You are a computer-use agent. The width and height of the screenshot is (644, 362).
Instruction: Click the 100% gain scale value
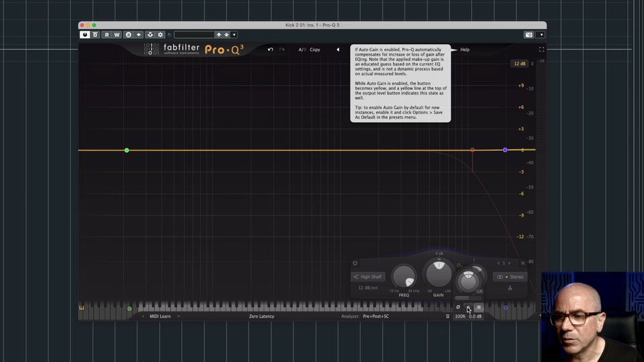(x=460, y=316)
